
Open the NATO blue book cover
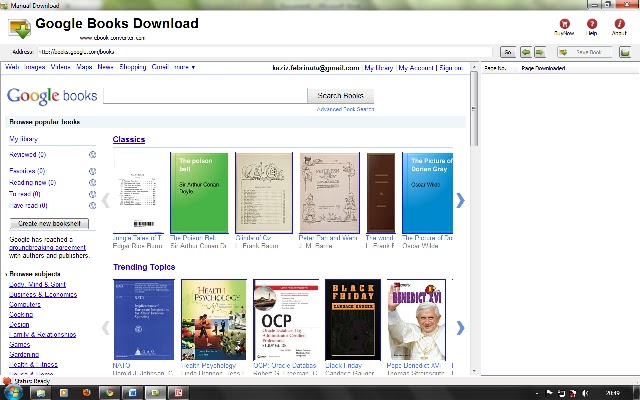144,320
